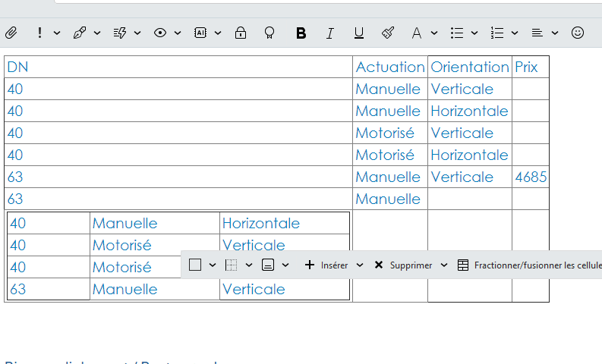This screenshot has width=602, height=364.
Task: Toggle italic formatting
Action: (329, 33)
